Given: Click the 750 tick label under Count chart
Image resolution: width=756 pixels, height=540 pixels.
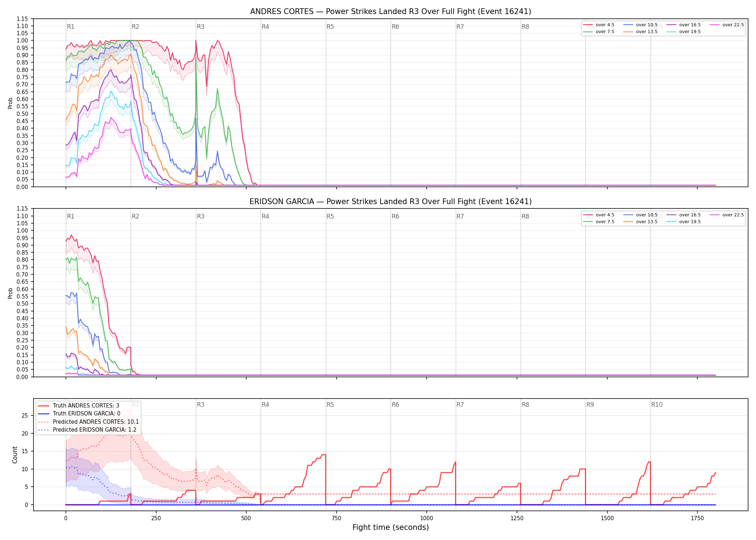Looking at the screenshot, I should [x=337, y=518].
